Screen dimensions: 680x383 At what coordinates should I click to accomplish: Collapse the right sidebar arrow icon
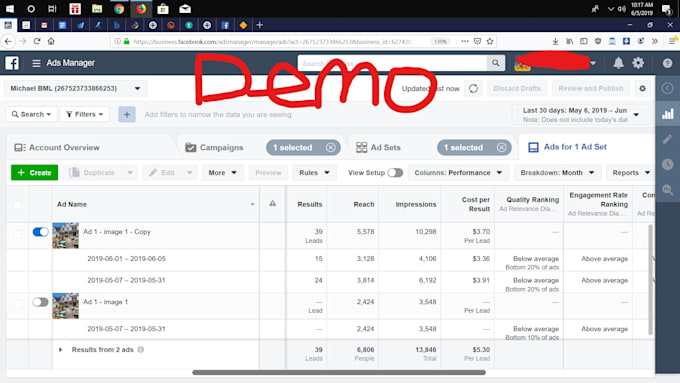[668, 88]
